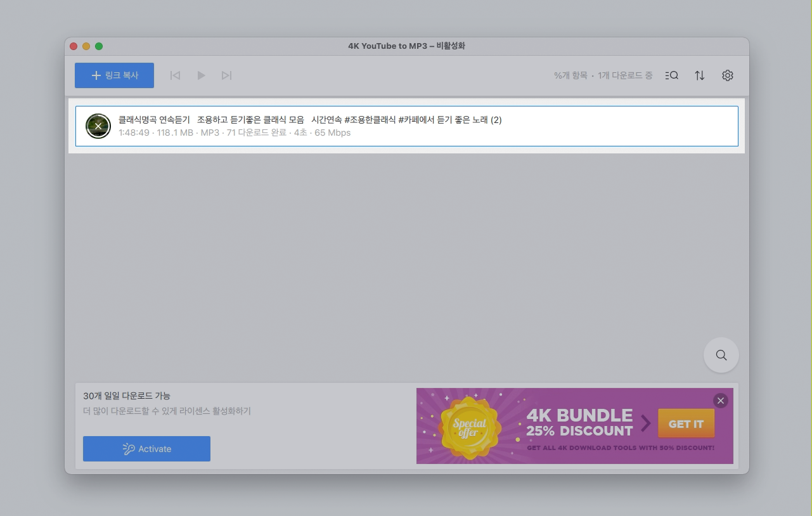The image size is (812, 516).
Task: Click the Activate license button
Action: 146,449
